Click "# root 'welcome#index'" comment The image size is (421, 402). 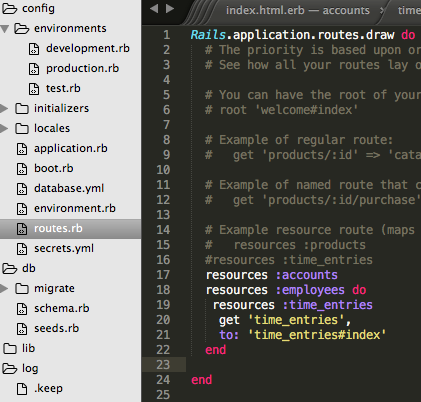tap(282, 110)
